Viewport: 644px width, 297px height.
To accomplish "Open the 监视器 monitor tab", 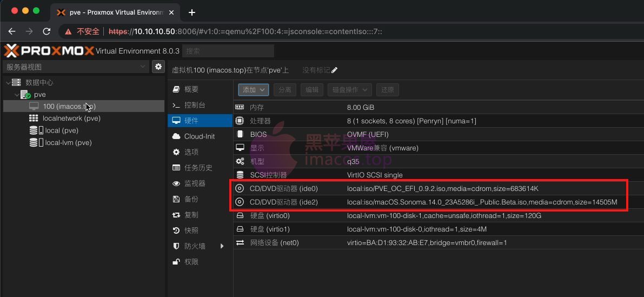I will point(200,183).
